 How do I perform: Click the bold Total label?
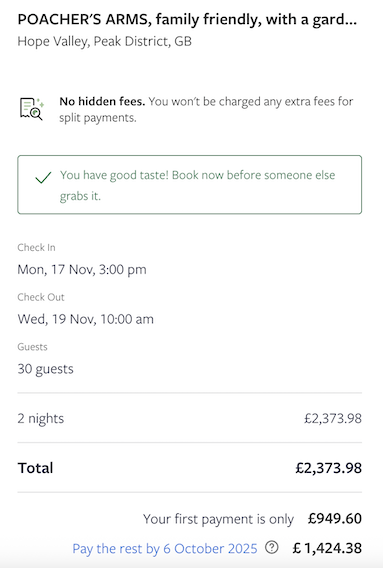[x=36, y=468]
